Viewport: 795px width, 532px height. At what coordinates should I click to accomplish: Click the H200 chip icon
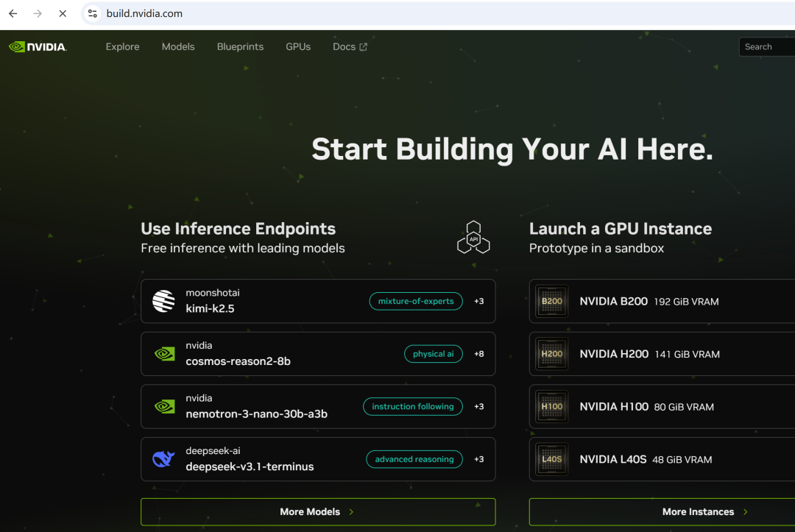tap(551, 354)
